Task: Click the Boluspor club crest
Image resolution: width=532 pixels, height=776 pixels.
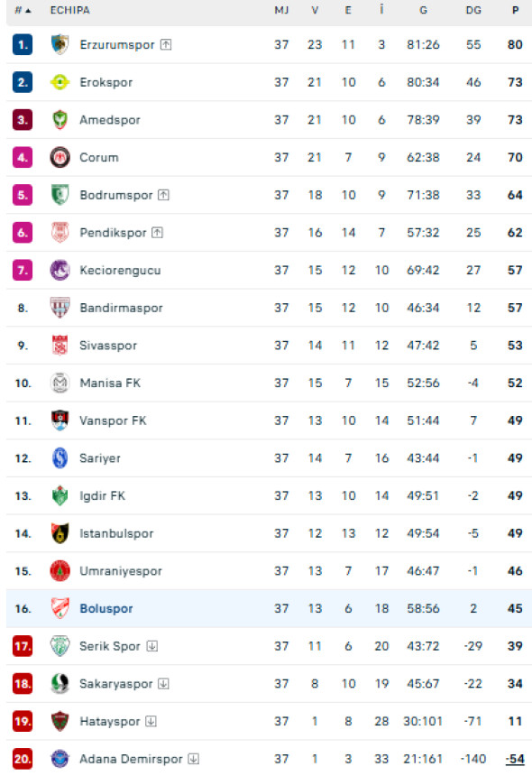Action: 60,608
